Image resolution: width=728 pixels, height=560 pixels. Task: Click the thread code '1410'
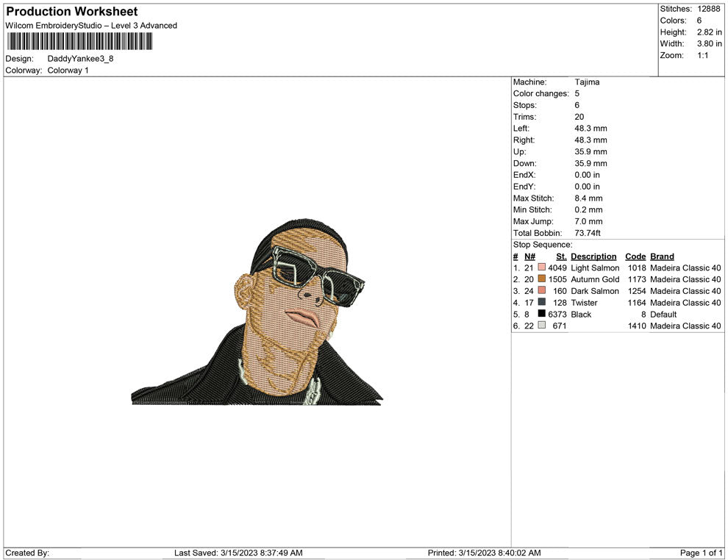637,326
